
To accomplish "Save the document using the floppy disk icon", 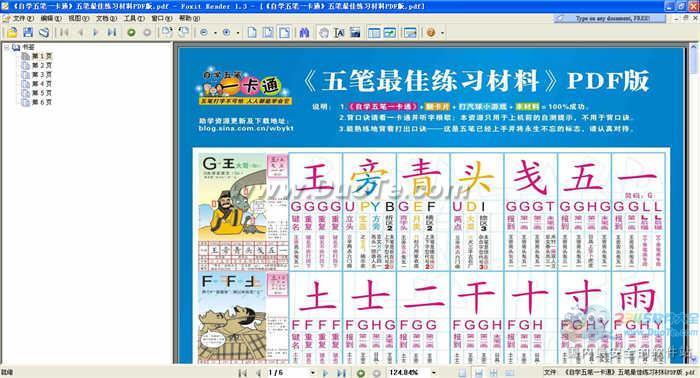I will (x=28, y=32).
